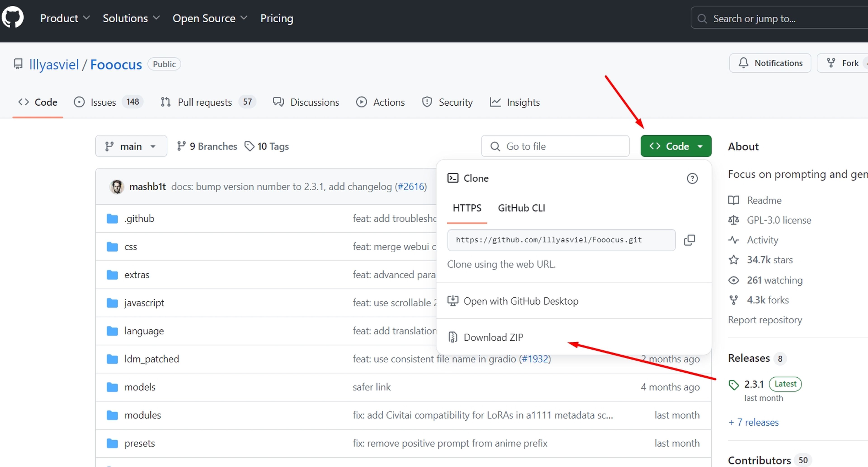Image resolution: width=868 pixels, height=467 pixels.
Task: Open the + 7 releases link
Action: click(753, 422)
